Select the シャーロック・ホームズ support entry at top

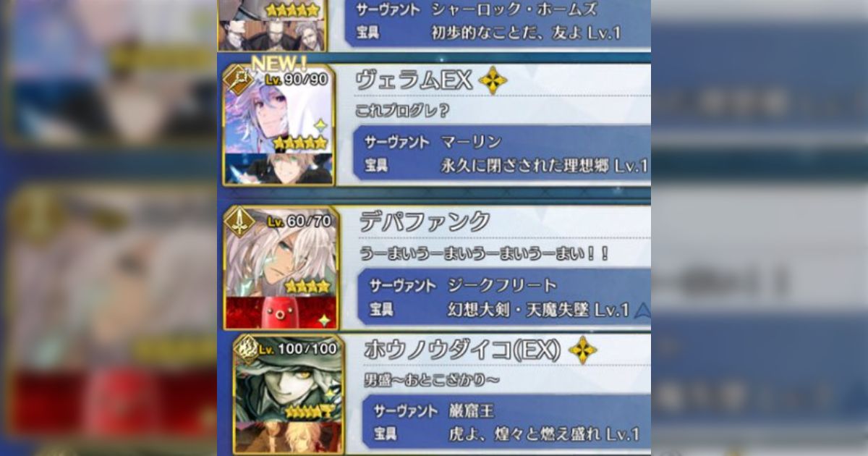(434, 24)
